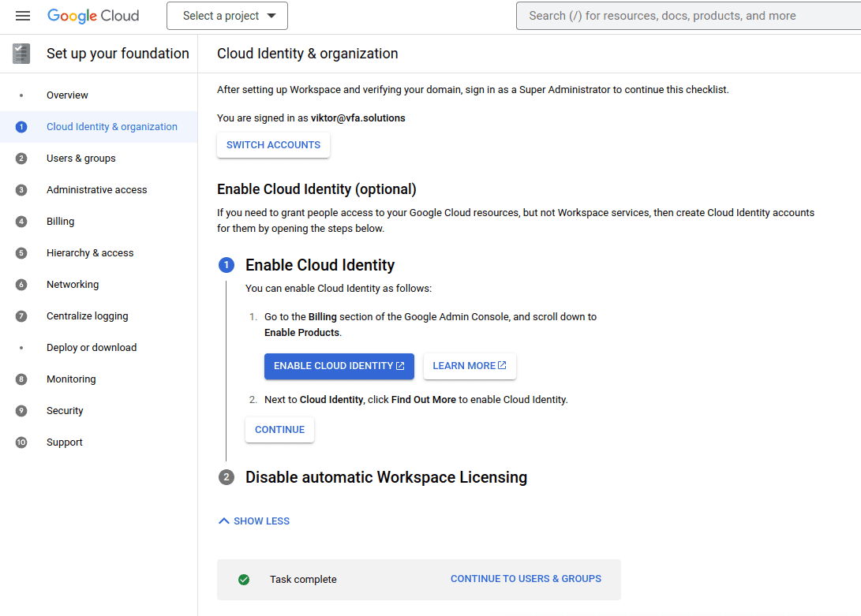Focus the resources search field
This screenshot has height=616, width=861.
[x=687, y=16]
